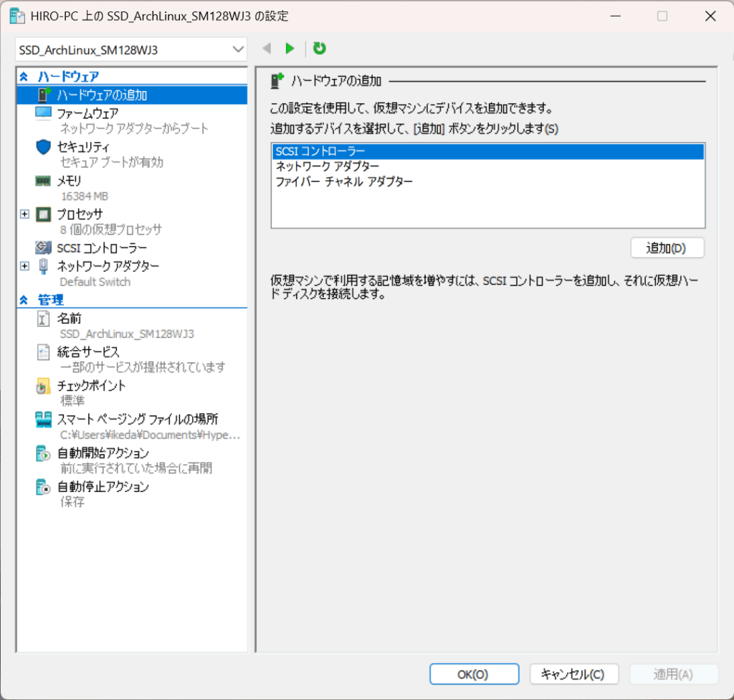Click the 保存 subtext under 自動停止アクション
Image resolution: width=734 pixels, height=700 pixels.
[x=72, y=502]
